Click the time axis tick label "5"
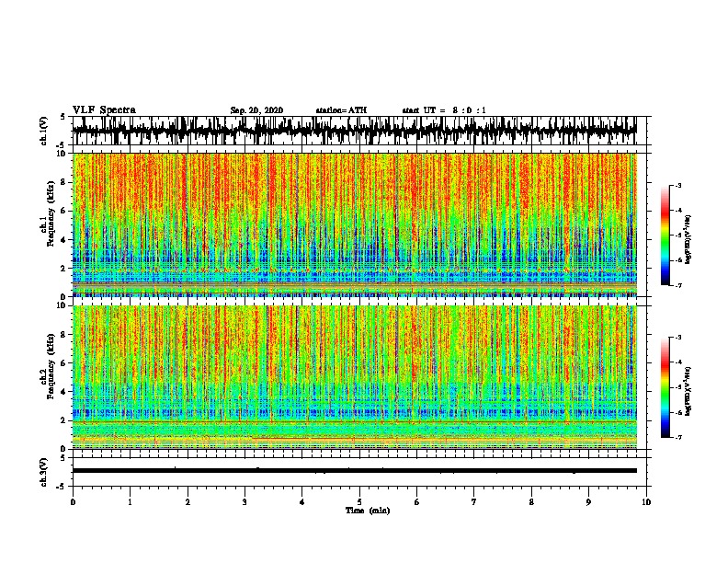728x563 pixels. point(359,502)
